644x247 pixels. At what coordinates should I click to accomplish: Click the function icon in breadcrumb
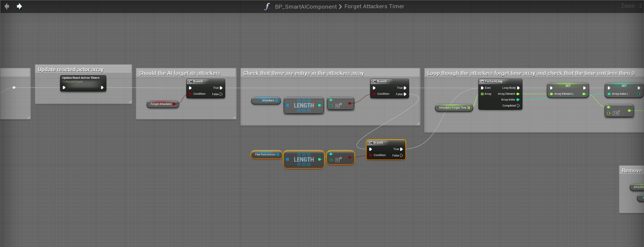pyautogui.click(x=267, y=6)
